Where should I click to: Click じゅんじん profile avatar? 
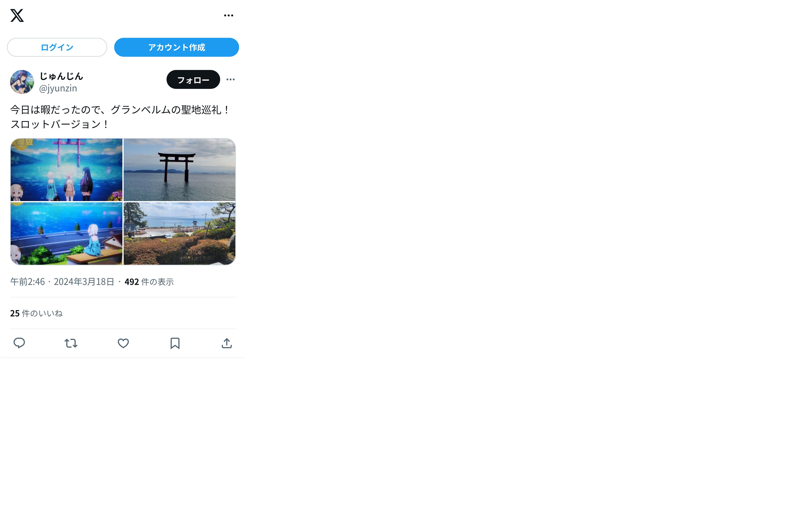[x=22, y=82]
